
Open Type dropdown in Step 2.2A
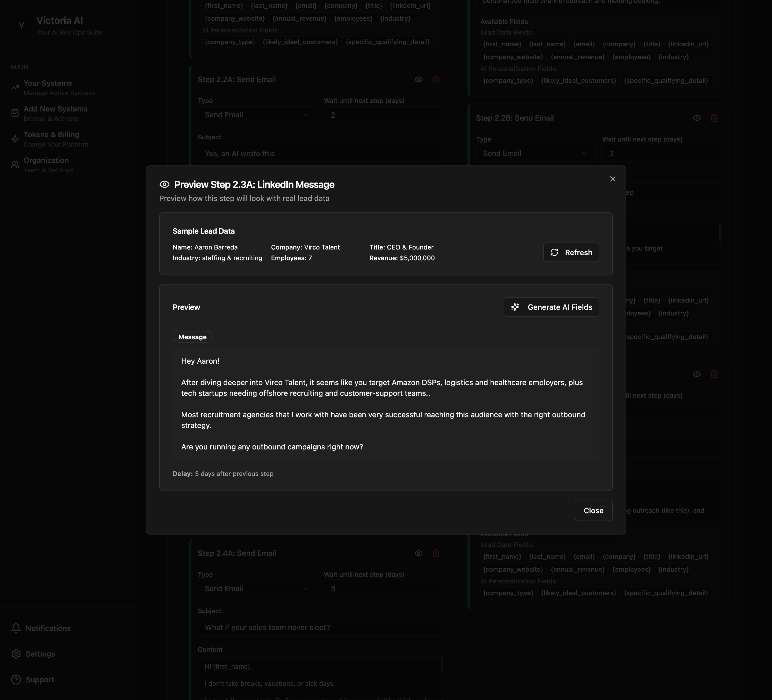click(257, 115)
